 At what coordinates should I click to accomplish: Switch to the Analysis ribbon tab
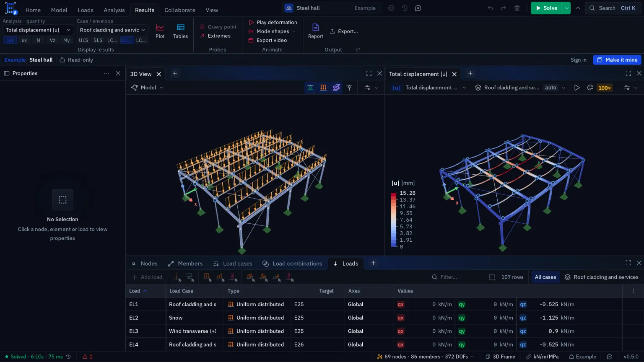(114, 10)
